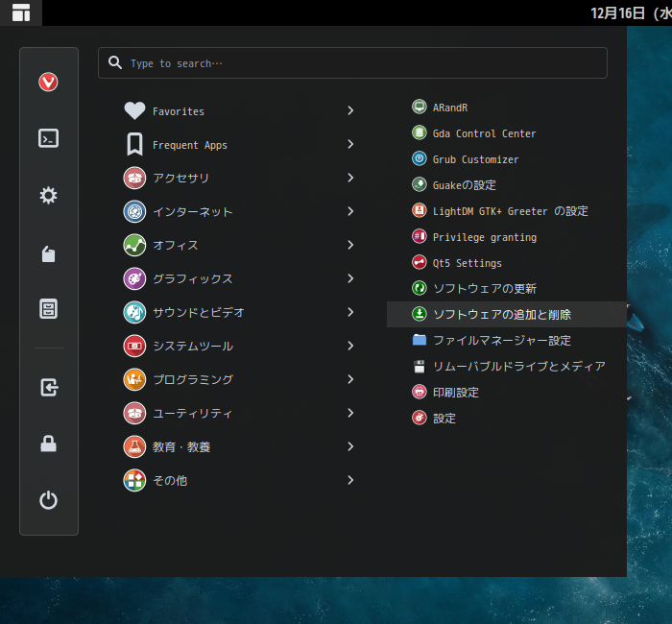This screenshot has height=624, width=672.
Task: Select the ユーティリティ category label
Action: point(192,413)
